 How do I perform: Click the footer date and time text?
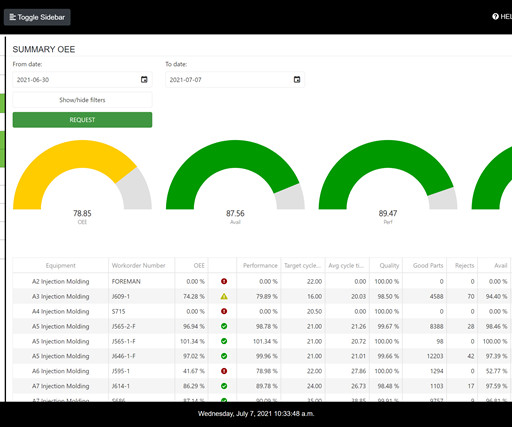pyautogui.click(x=256, y=414)
